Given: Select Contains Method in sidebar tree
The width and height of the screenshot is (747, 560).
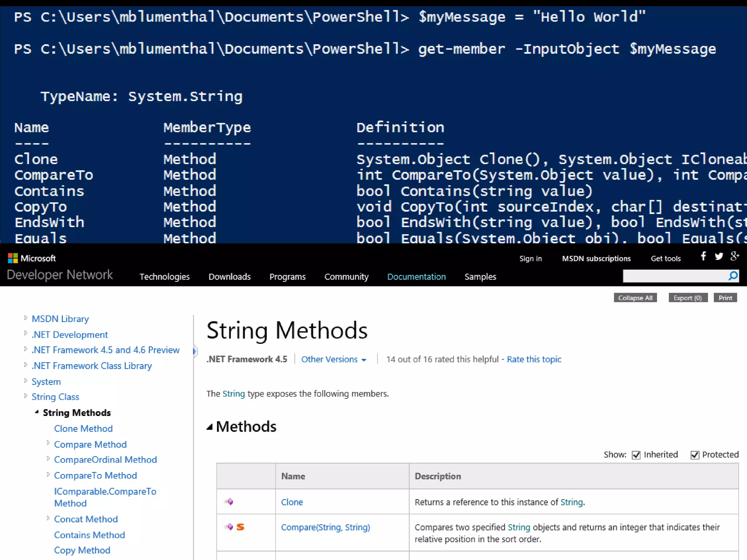Looking at the screenshot, I should [x=89, y=535].
